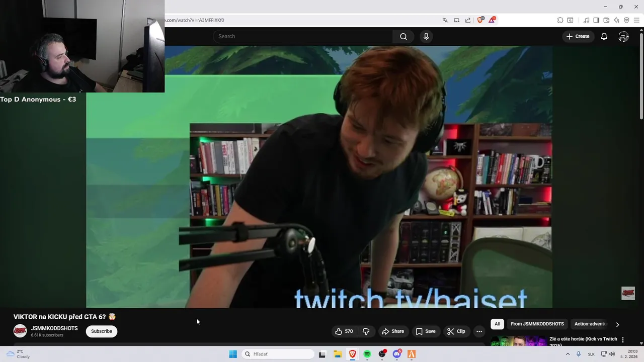Click the address bar URL field
Screen dimensions: 644x362
click(301, 20)
